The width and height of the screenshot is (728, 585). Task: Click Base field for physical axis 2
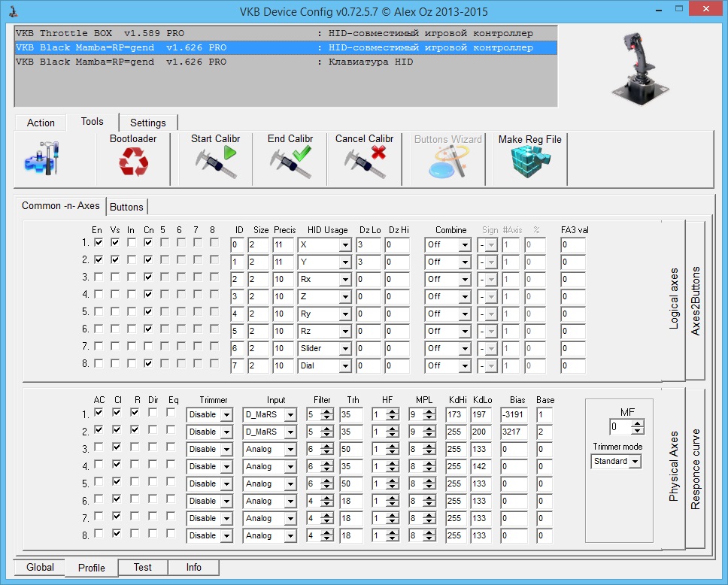tap(544, 432)
